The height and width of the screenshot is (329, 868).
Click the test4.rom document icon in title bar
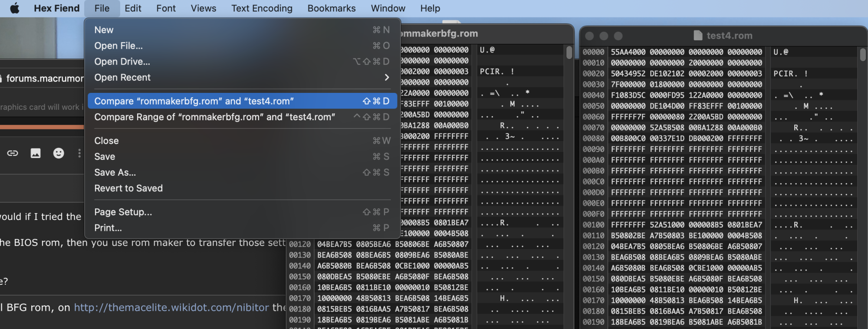698,36
